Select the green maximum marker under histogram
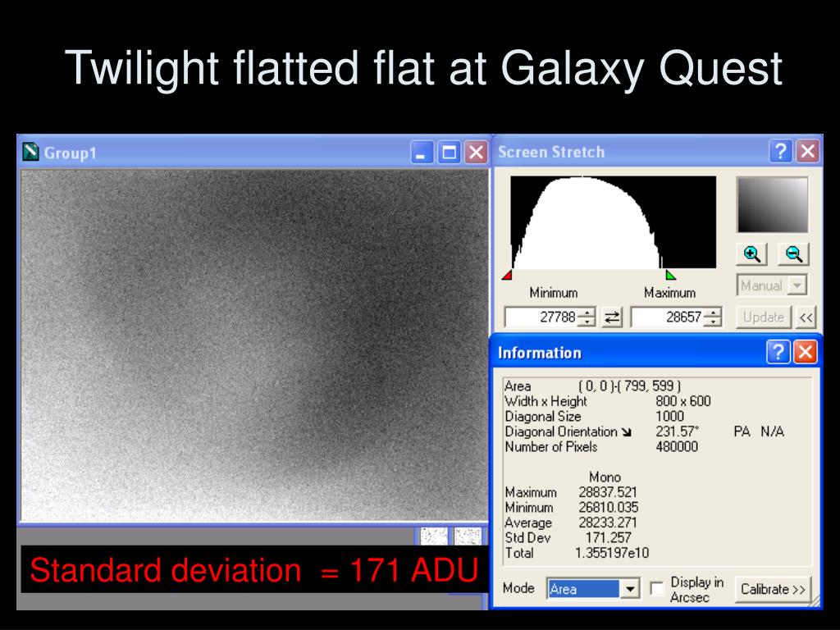The image size is (840, 630). click(670, 275)
